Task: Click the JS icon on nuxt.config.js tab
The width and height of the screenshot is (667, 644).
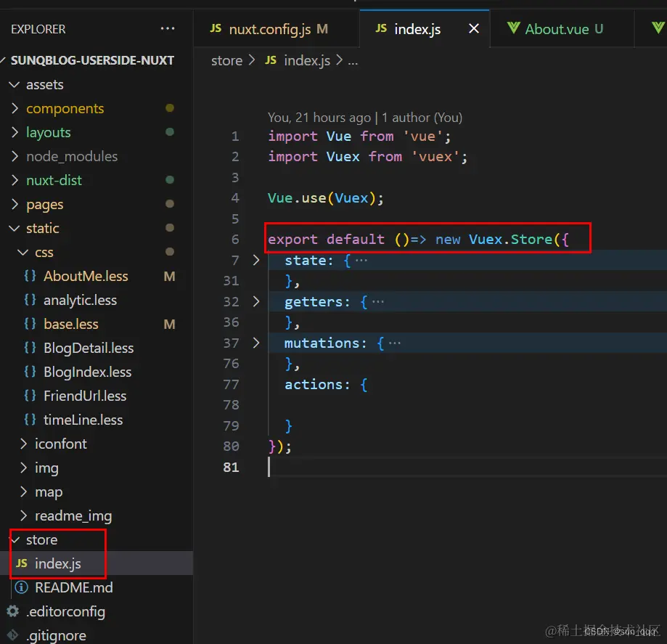Action: (216, 28)
